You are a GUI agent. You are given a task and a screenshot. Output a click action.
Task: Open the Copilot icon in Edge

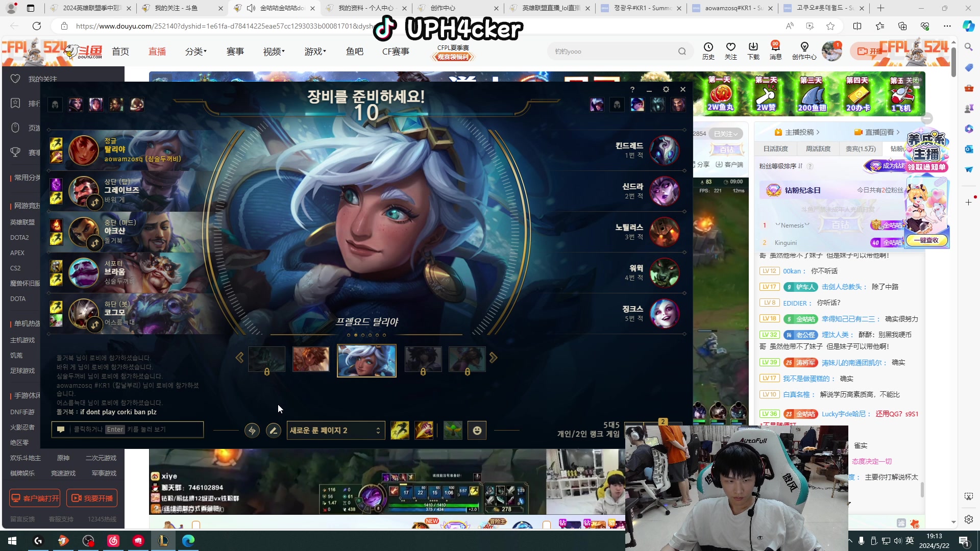coord(968,26)
